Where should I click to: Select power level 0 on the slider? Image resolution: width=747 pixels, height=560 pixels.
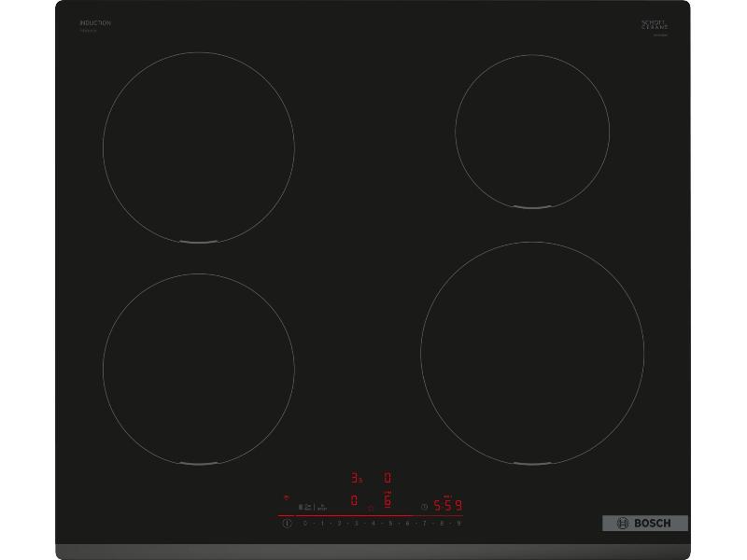click(304, 523)
